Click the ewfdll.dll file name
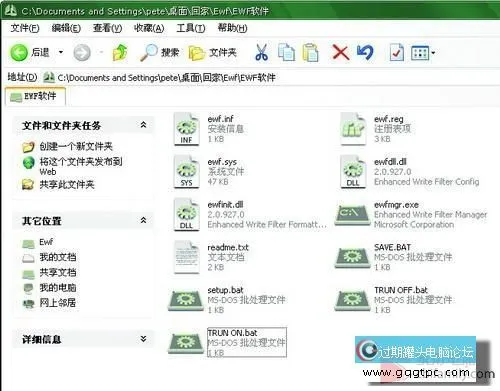Screen dimensions: 500x391 click(390, 162)
